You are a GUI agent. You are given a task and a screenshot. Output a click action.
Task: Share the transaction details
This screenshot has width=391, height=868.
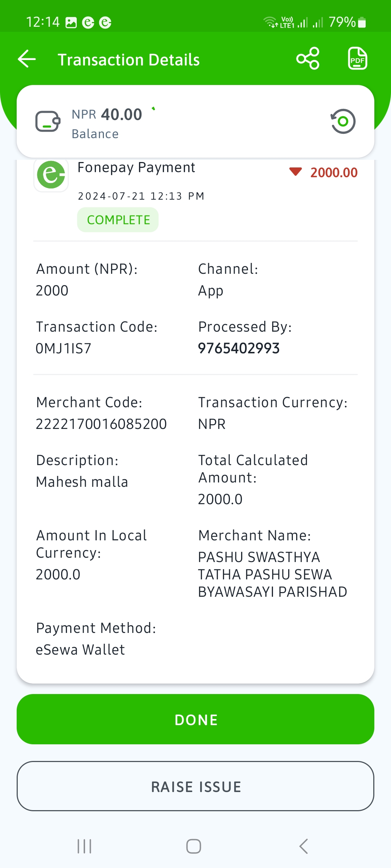click(308, 58)
